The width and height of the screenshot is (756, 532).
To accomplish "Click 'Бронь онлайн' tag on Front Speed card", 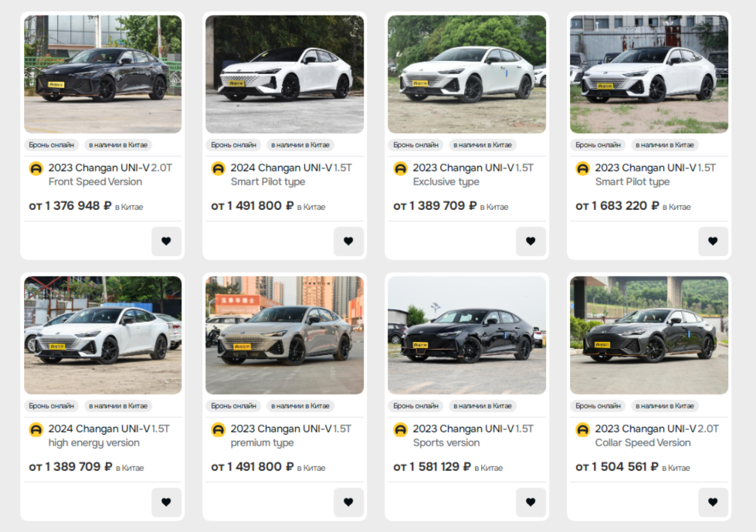I will (52, 145).
